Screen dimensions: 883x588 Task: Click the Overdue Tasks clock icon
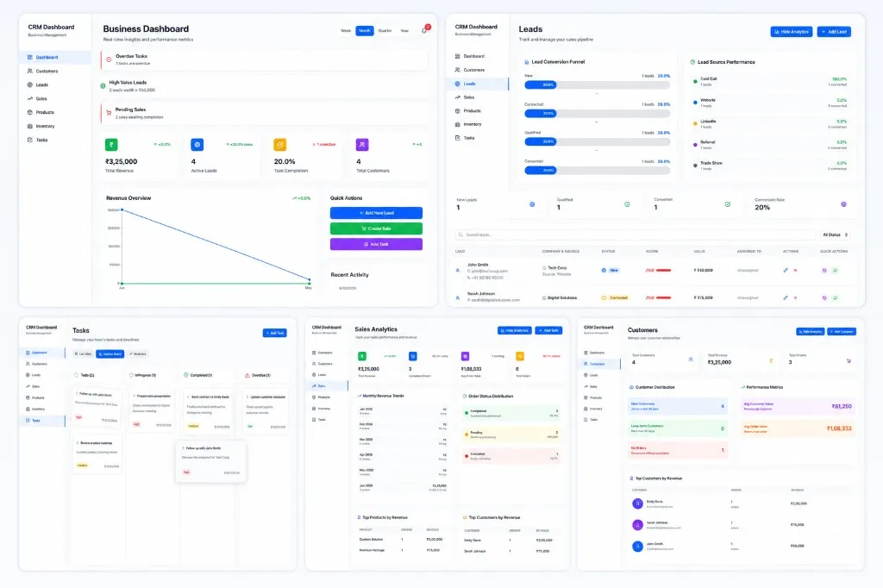(x=109, y=59)
